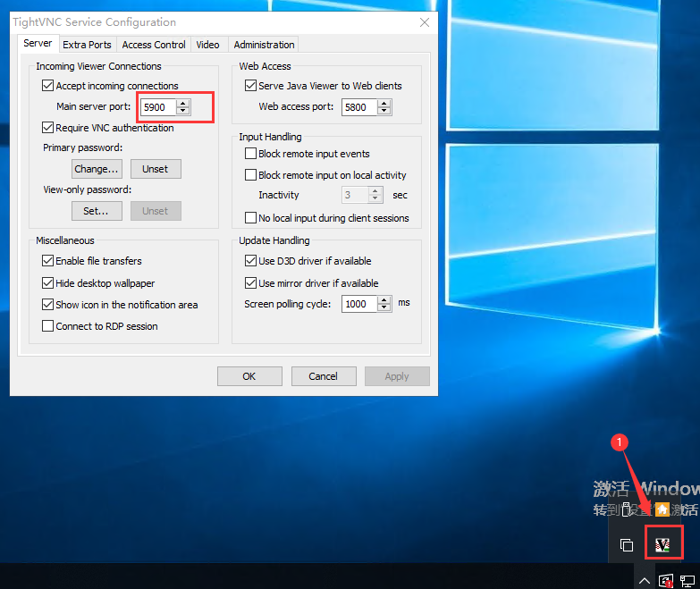
Task: Increase the screen polling cycle value
Action: click(384, 300)
